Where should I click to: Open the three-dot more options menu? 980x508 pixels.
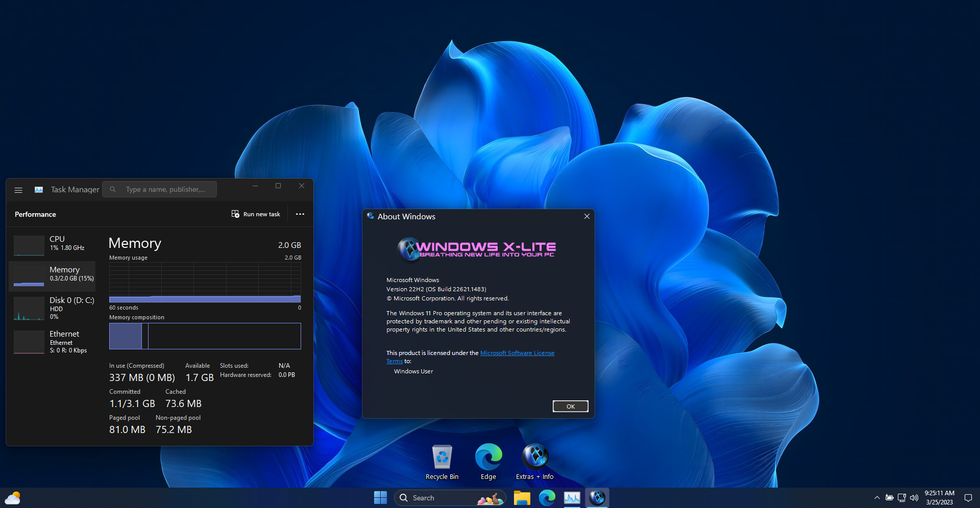click(x=300, y=214)
